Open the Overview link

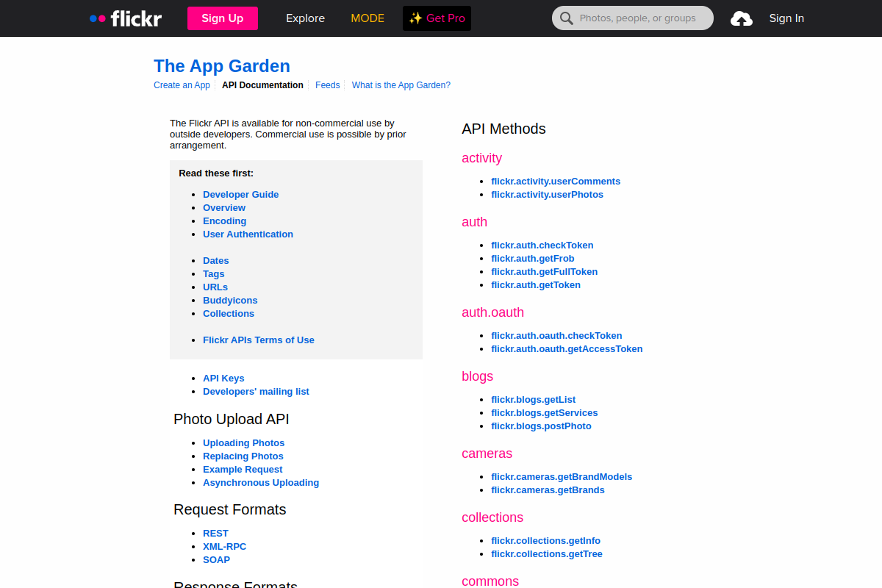[x=224, y=208]
